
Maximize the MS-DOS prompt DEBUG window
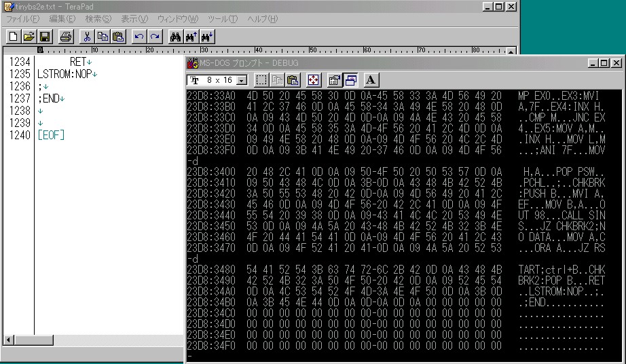pyautogui.click(x=604, y=63)
